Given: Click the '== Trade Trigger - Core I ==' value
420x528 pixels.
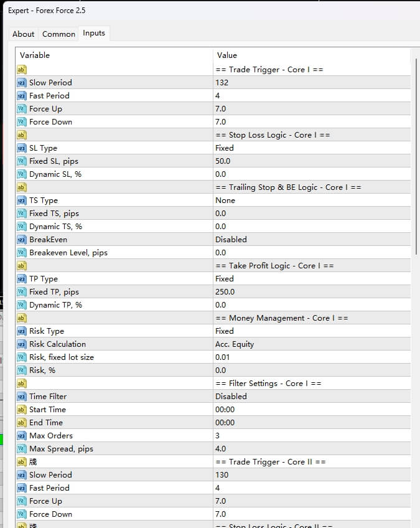Looking at the screenshot, I should coord(269,70).
